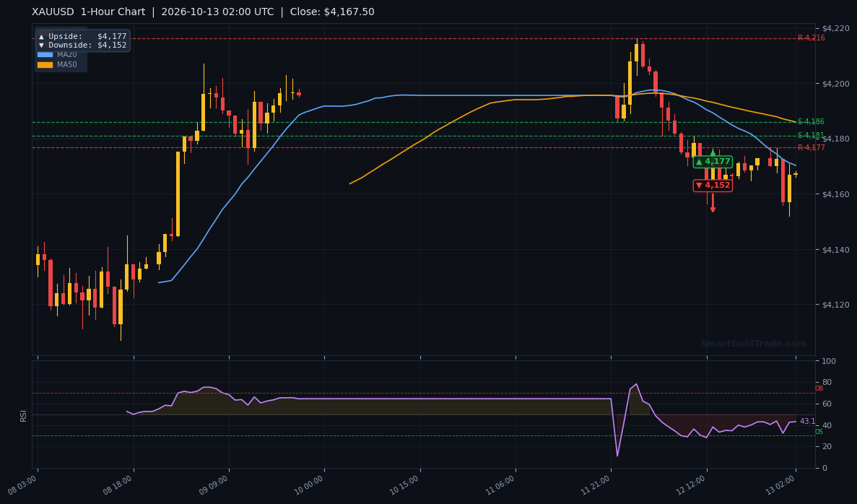This screenshot has width=857, height=504.
Task: Click the 60 tick on the RSI axis
Action: coord(827,404)
